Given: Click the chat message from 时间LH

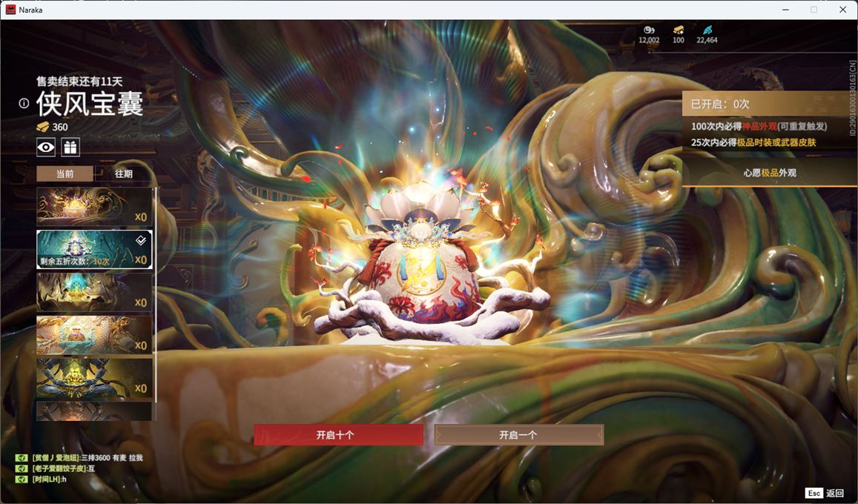Looking at the screenshot, I should [x=49, y=480].
